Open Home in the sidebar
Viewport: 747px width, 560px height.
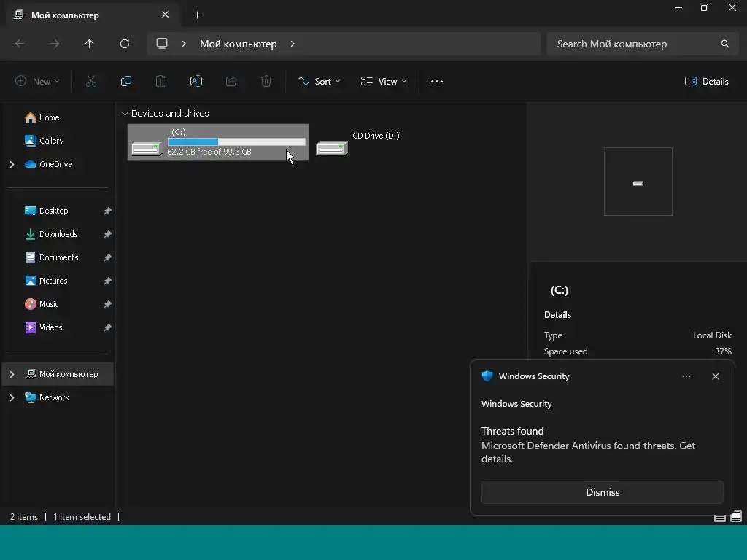pos(42,117)
